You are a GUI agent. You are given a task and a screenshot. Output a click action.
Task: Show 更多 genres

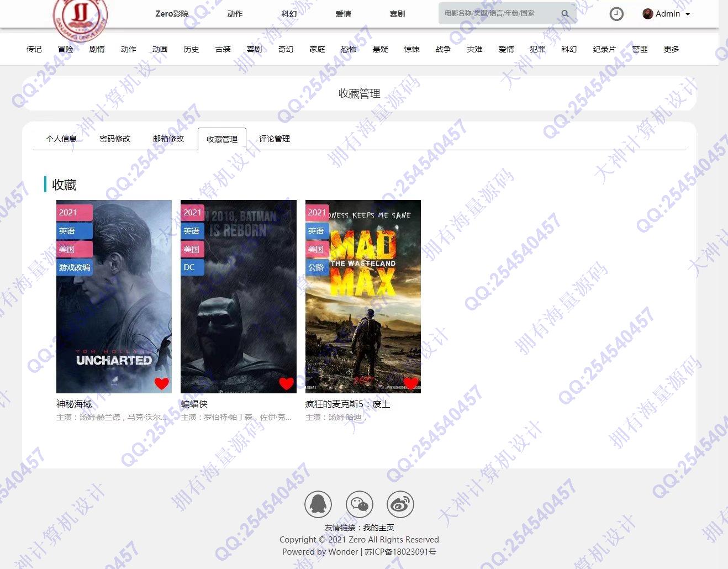tap(672, 49)
